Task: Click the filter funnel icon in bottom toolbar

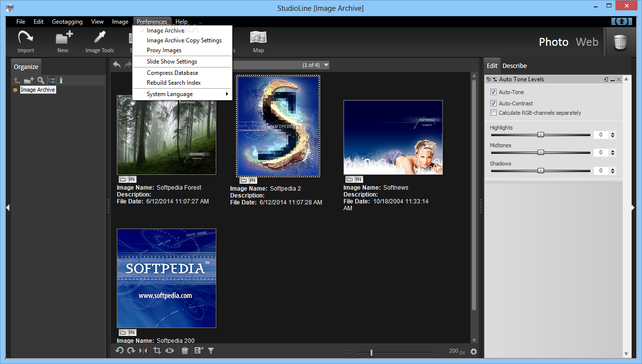Action: pos(211,351)
